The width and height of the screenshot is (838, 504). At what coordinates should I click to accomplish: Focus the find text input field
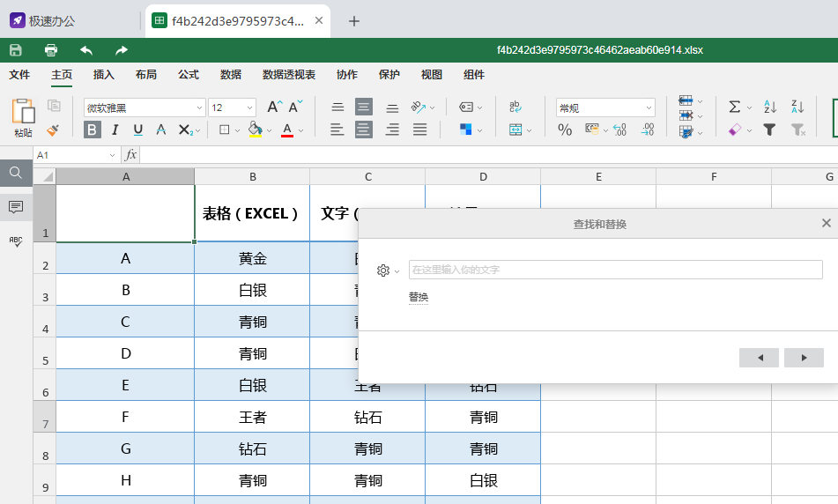616,270
